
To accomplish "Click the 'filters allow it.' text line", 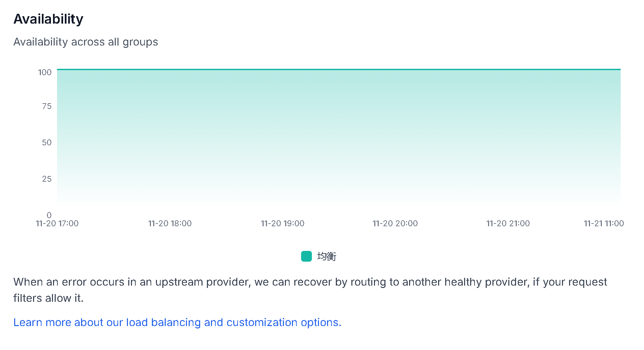I will [48, 298].
